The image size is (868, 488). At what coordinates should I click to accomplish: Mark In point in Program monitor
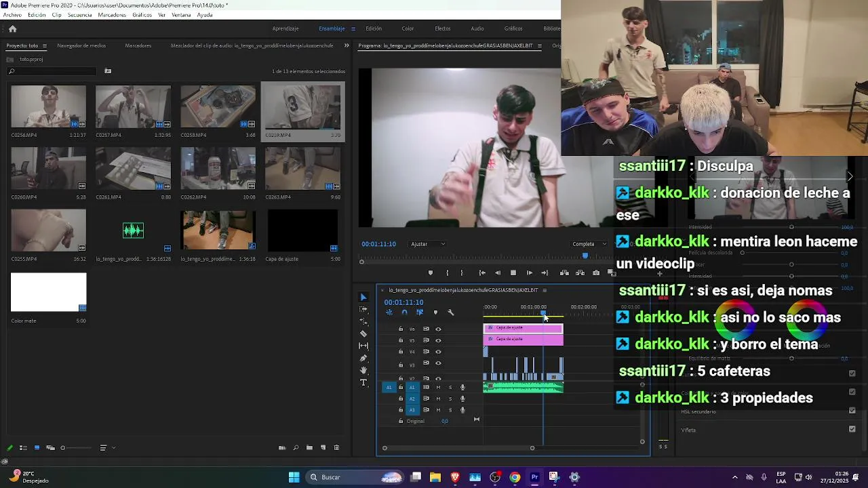click(447, 272)
